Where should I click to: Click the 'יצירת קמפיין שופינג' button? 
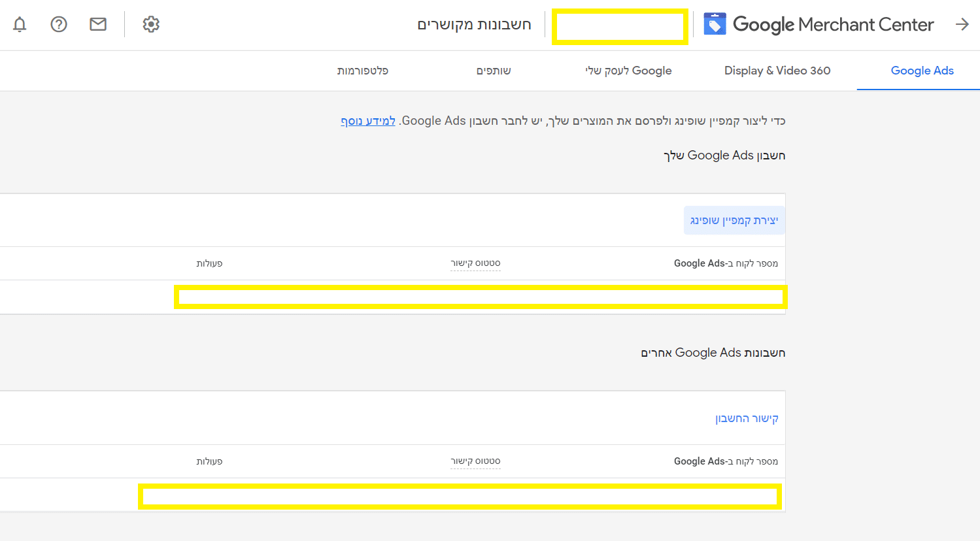point(734,221)
